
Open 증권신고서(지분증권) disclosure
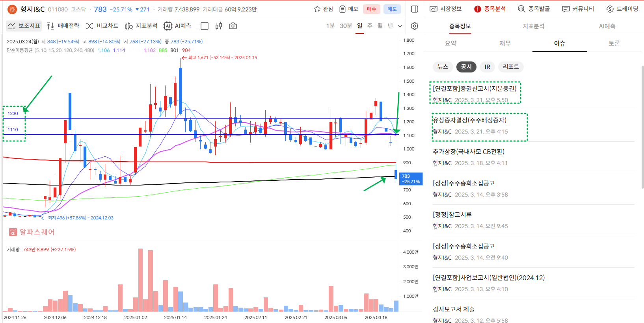pos(475,89)
